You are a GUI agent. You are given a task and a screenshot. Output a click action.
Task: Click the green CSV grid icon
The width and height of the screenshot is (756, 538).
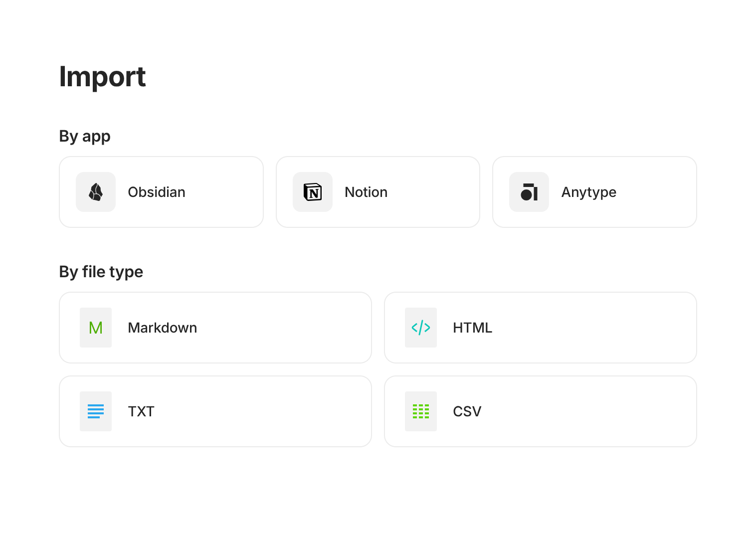coord(421,411)
